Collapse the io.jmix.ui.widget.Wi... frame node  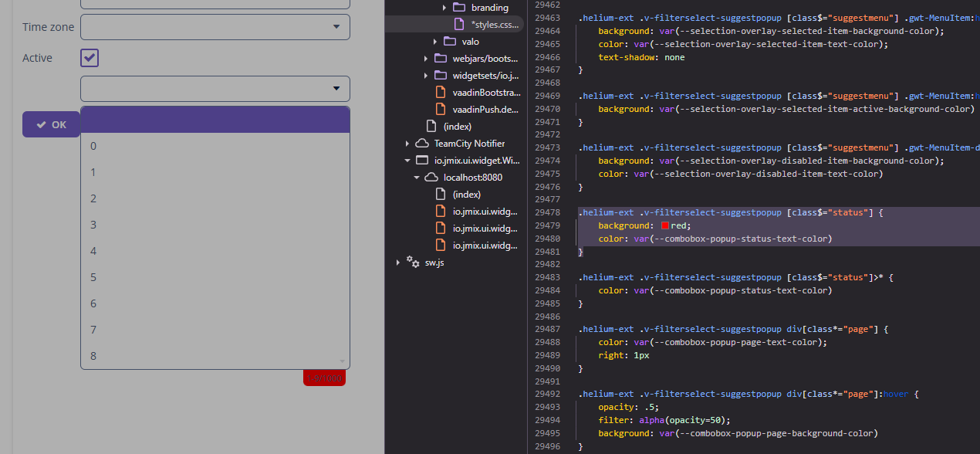pyautogui.click(x=407, y=161)
